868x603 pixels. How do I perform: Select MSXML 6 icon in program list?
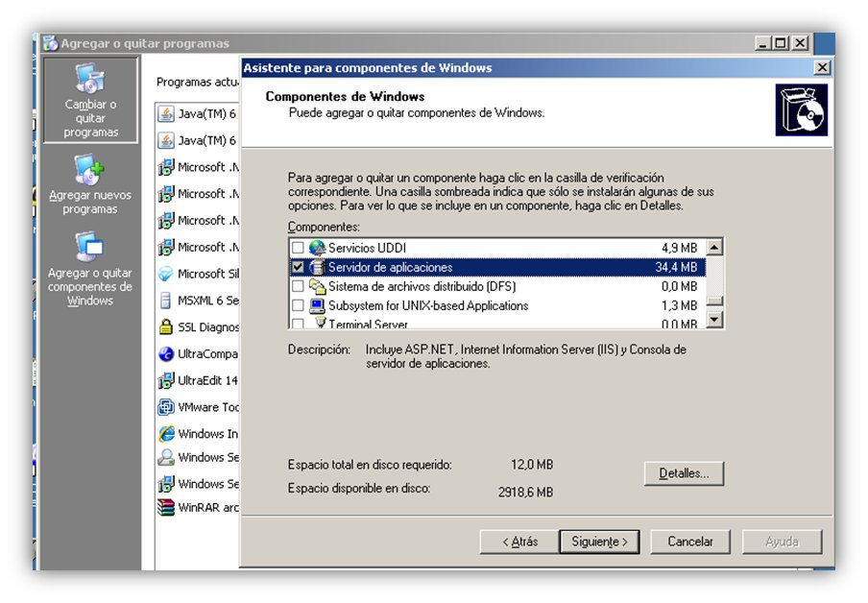click(x=165, y=301)
